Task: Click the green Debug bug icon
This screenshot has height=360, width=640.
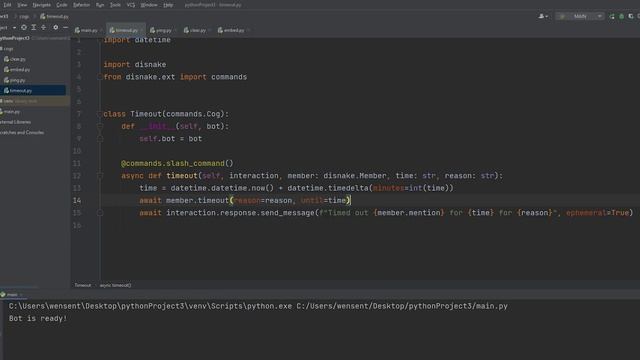Action: pyautogui.click(x=621, y=16)
